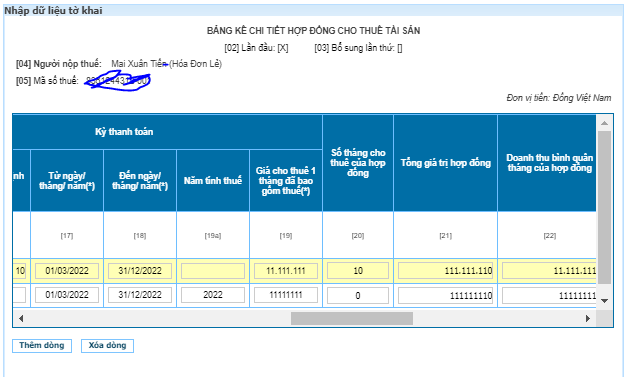Image resolution: width=624 pixels, height=377 pixels.
Task: Add a new row with Thêm dòng
Action: click(x=42, y=346)
